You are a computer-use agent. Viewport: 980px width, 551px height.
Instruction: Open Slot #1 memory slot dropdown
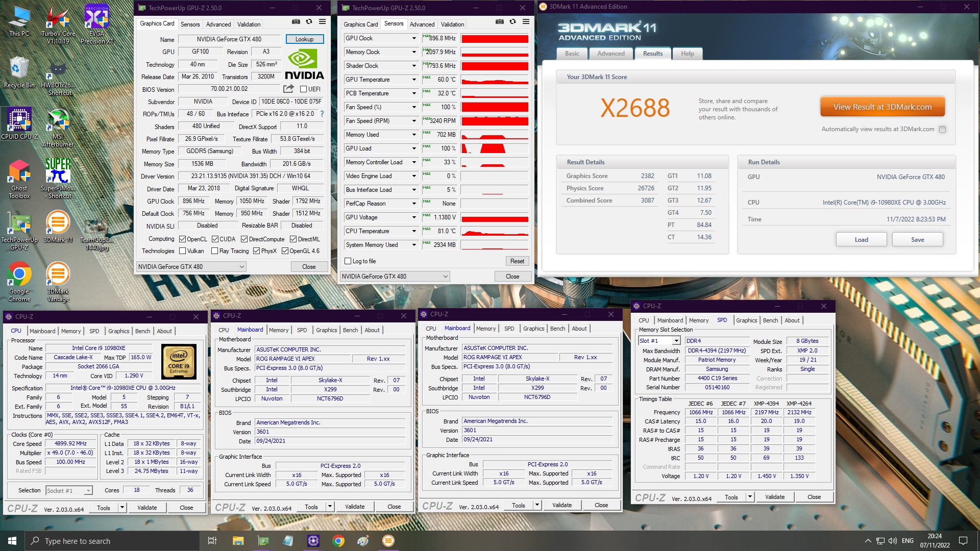659,341
